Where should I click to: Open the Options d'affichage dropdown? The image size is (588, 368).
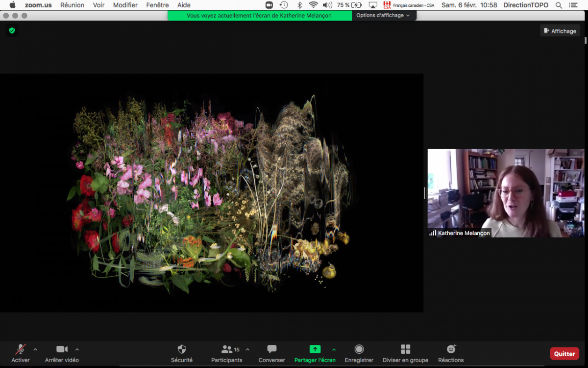383,15
